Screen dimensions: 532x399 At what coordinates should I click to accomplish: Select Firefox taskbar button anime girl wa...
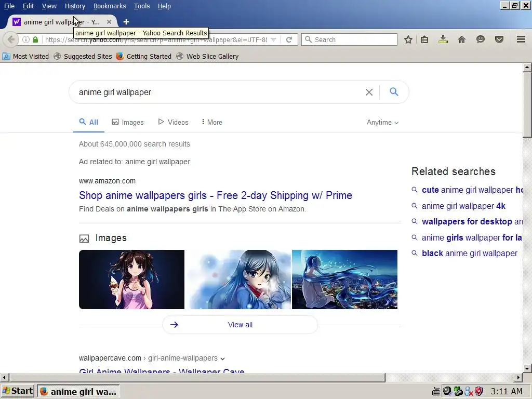(x=78, y=392)
